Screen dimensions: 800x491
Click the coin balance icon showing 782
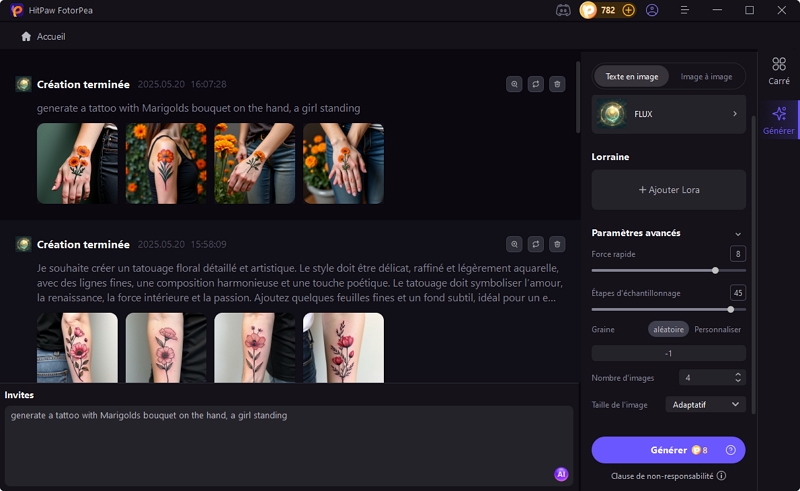(x=588, y=10)
